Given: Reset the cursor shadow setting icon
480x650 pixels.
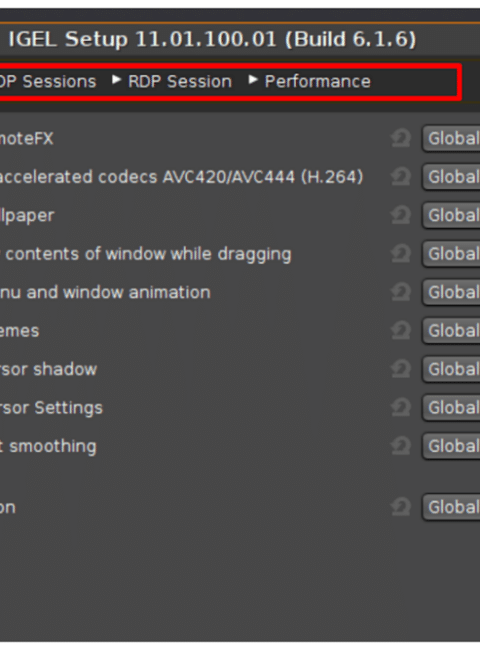Looking at the screenshot, I should (x=401, y=369).
